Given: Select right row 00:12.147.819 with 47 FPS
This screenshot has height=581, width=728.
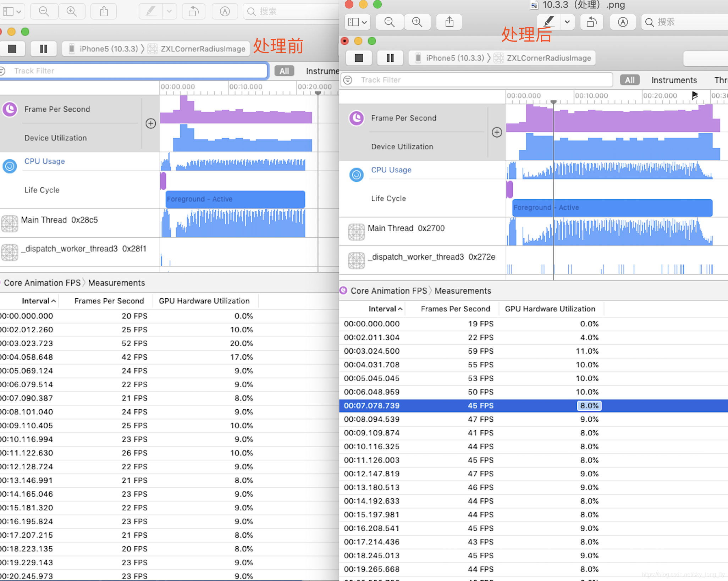Looking at the screenshot, I should (534, 474).
